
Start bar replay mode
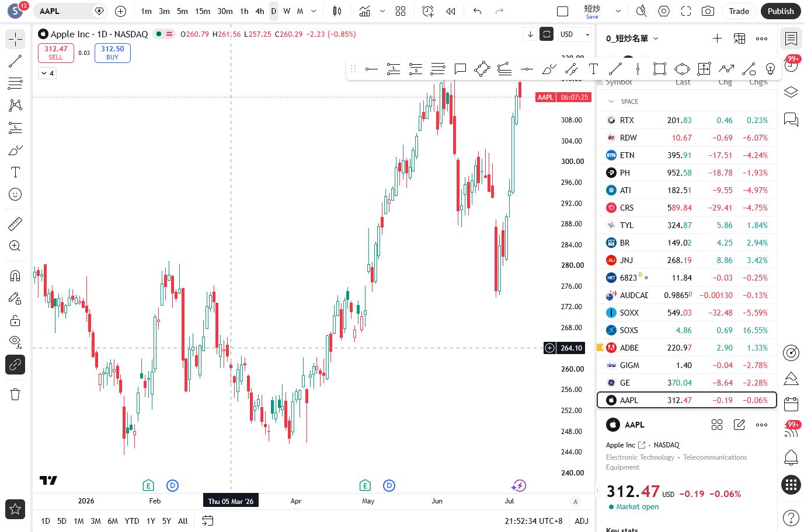click(x=450, y=11)
